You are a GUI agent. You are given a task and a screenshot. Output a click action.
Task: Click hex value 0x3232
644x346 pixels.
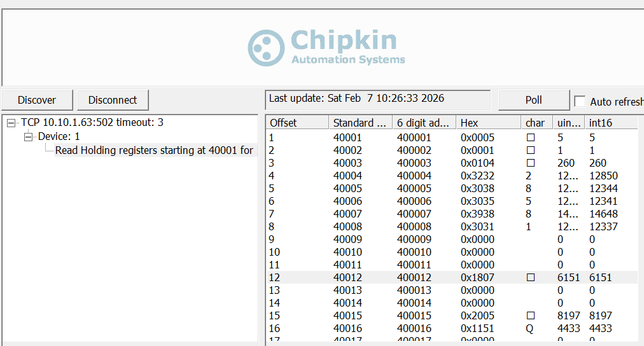[477, 176]
